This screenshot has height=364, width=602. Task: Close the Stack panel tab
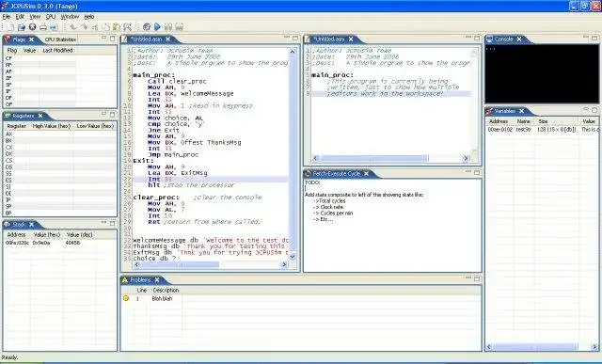[x=31, y=224]
